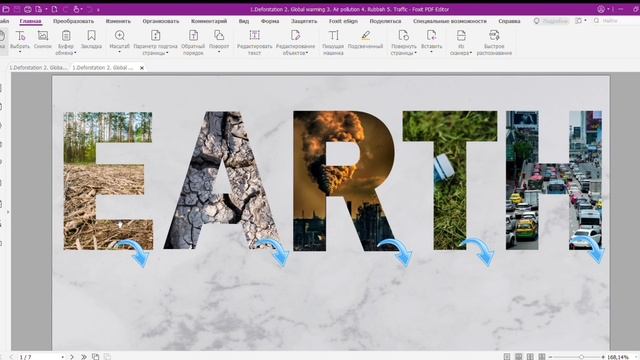Expand the Из сканера dropdown arrow
Image resolution: width=640 pixels, height=360 pixels.
[471, 53]
